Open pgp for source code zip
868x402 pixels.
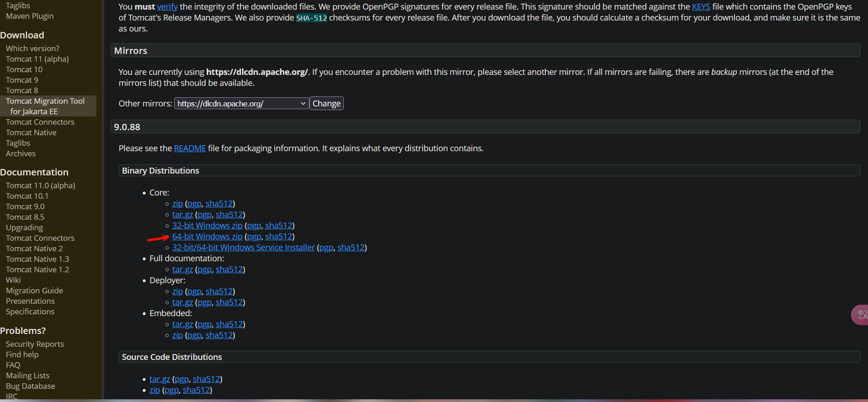[171, 390]
